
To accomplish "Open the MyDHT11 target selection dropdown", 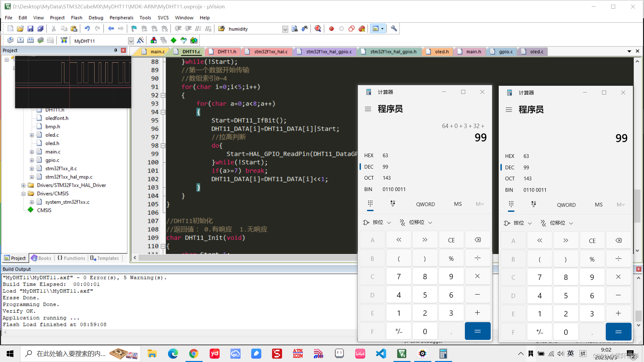I will point(131,41).
